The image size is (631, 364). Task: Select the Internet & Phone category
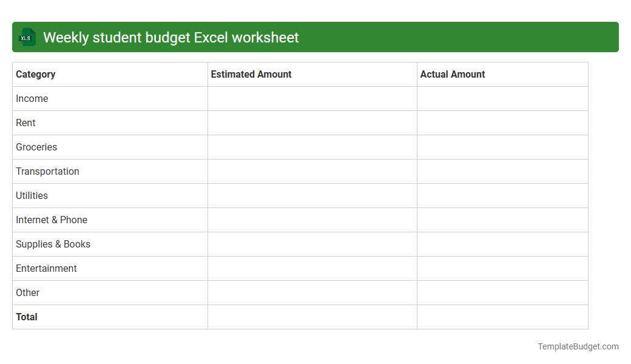[x=52, y=220]
